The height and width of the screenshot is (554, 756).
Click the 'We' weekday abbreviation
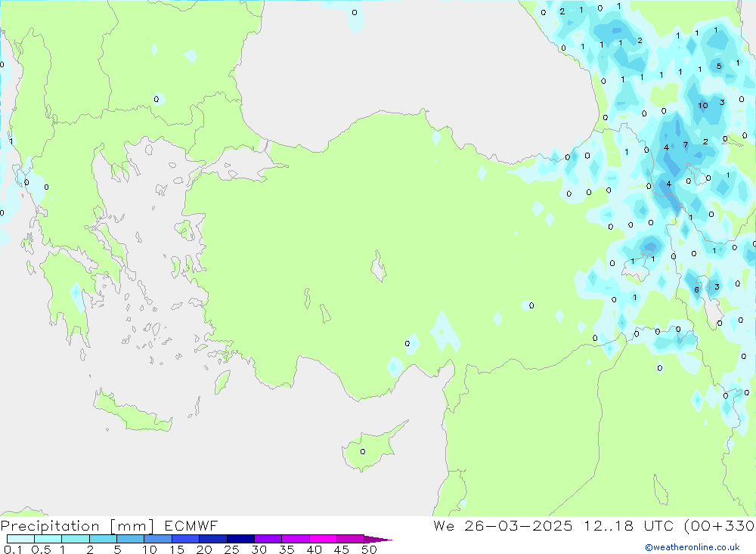click(444, 525)
